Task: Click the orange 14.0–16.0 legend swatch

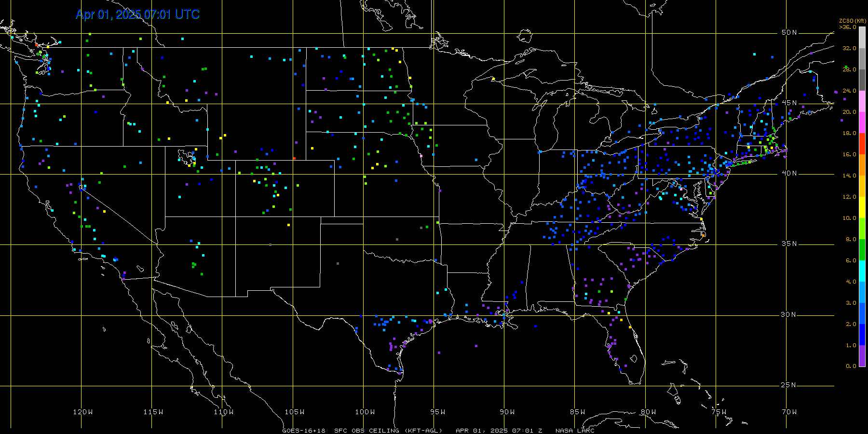Action: click(862, 165)
